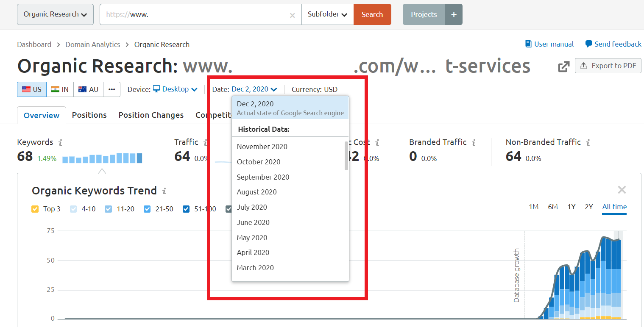Click the Search button

372,14
